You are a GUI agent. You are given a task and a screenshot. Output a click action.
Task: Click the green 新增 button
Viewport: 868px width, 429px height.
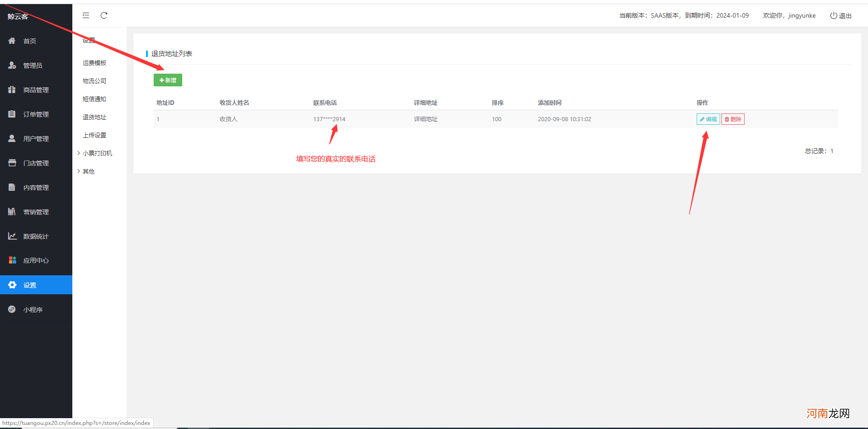(168, 80)
